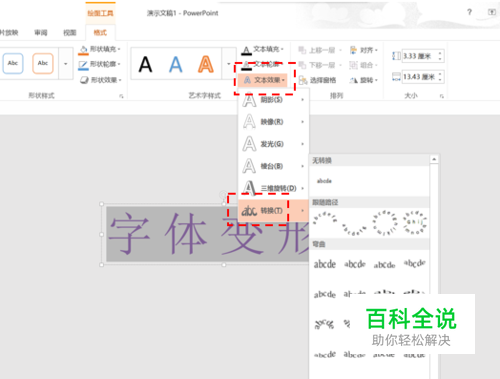
Task: Open the Rotate (旋转) dropdown
Action: [363, 80]
